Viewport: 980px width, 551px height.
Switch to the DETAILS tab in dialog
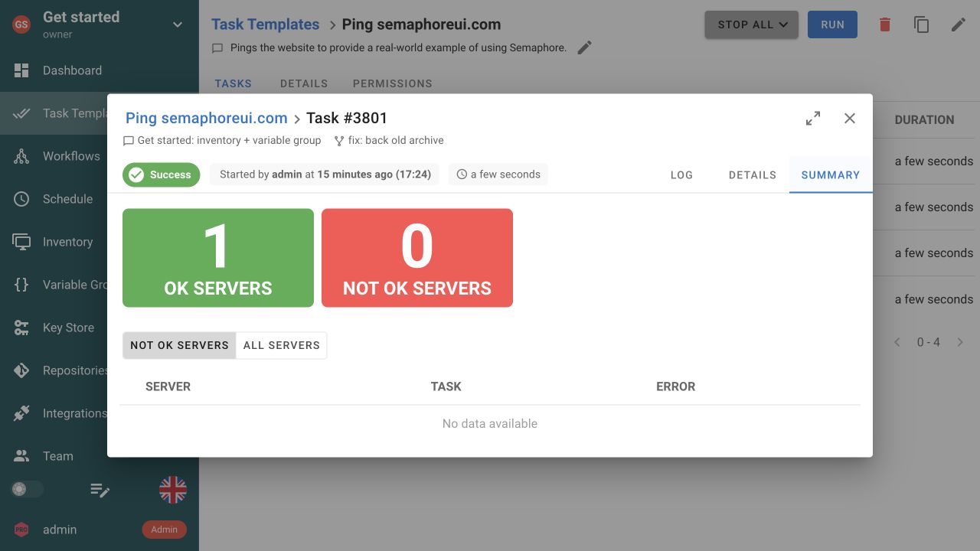tap(753, 174)
